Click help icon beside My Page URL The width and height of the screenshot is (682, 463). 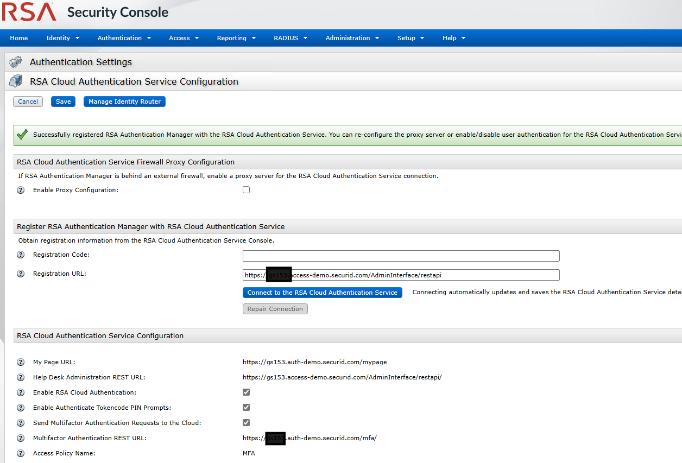[x=20, y=361]
